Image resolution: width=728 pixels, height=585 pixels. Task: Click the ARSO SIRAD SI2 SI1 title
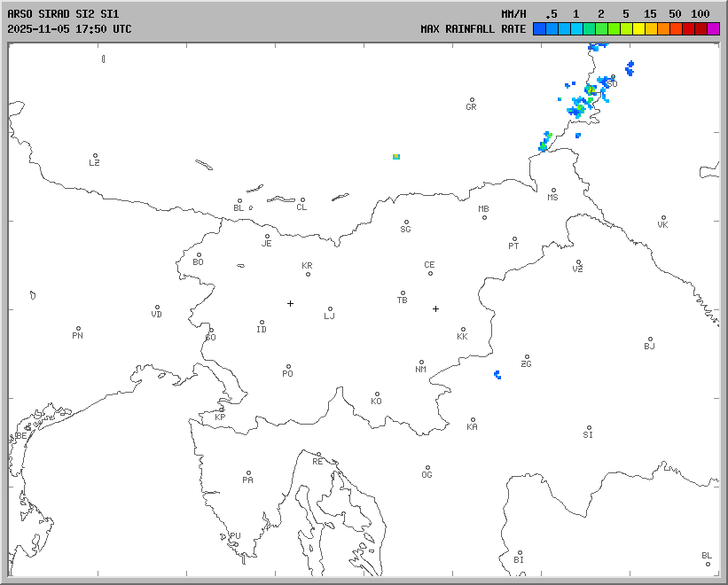coord(62,14)
